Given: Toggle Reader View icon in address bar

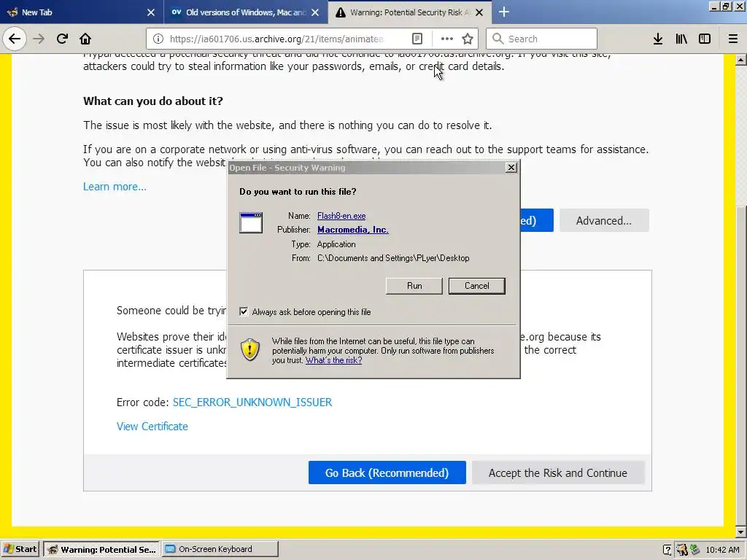Looking at the screenshot, I should click(417, 39).
